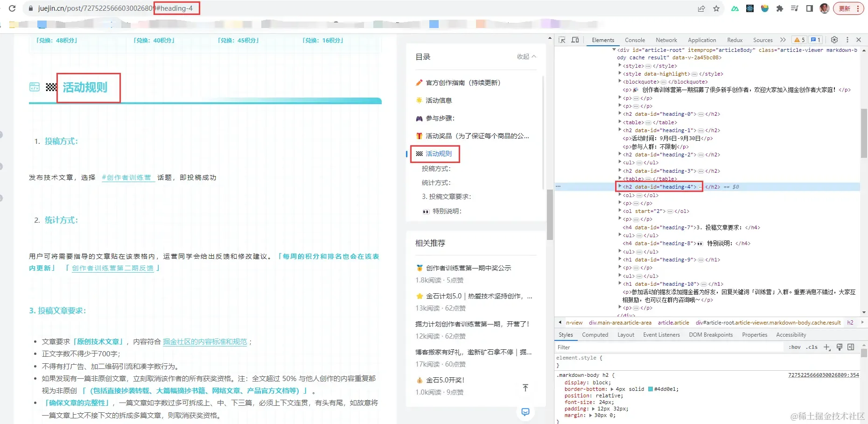This screenshot has width=868, height=424.
Task: Click the share page icon in address bar
Action: point(701,8)
